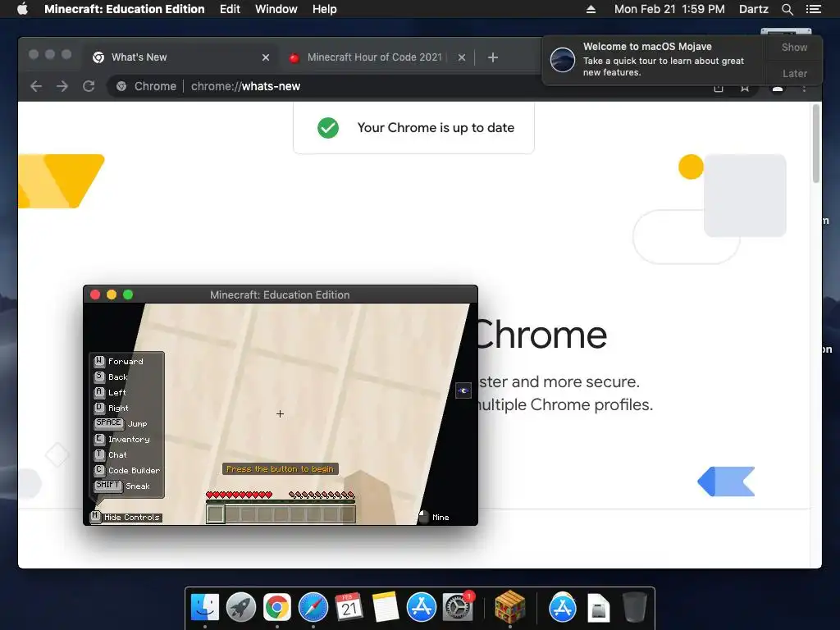Viewport: 840px width, 630px height.
Task: Click the W Forward key icon
Action: click(x=99, y=361)
